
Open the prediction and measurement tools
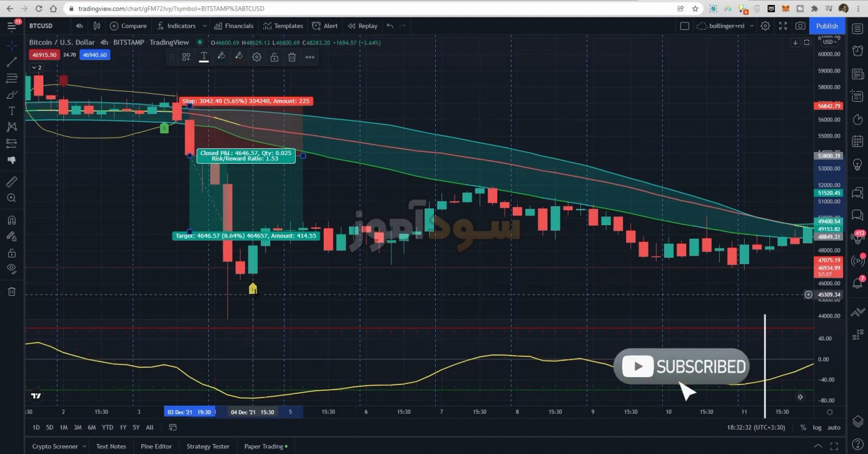(11, 143)
